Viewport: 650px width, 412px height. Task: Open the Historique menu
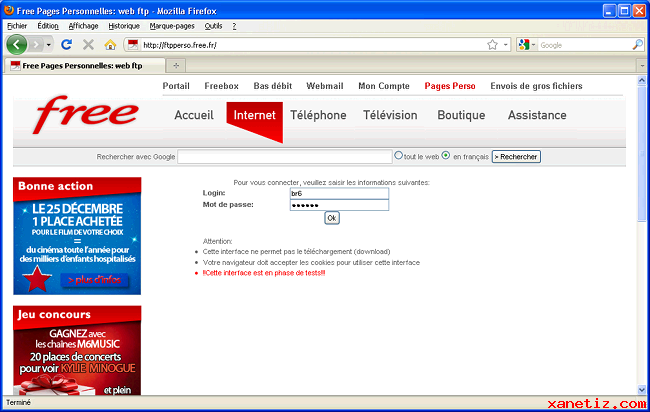click(124, 26)
